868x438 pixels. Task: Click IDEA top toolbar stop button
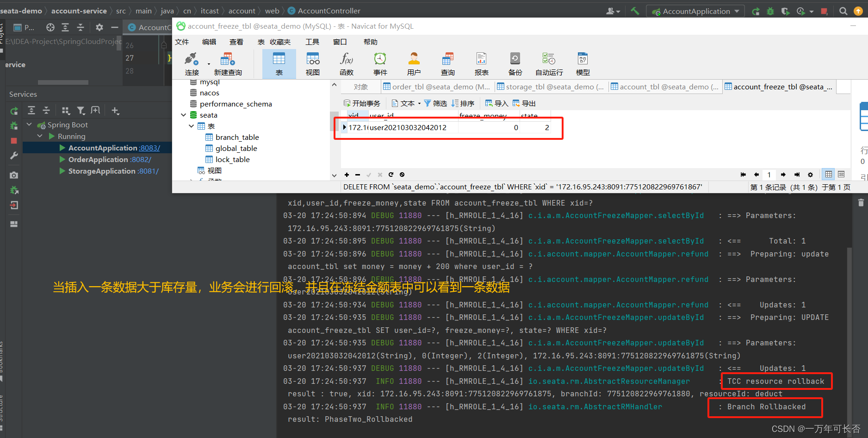pos(824,11)
